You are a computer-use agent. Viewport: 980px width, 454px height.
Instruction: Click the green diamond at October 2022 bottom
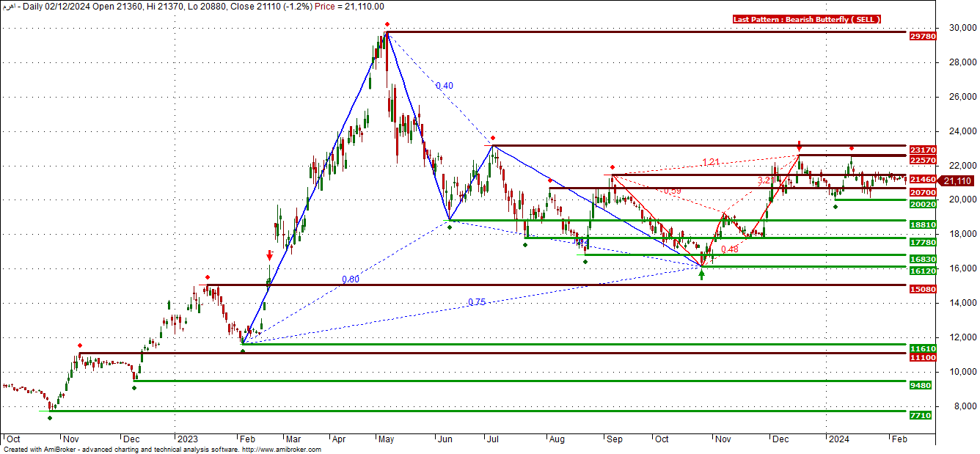point(50,418)
